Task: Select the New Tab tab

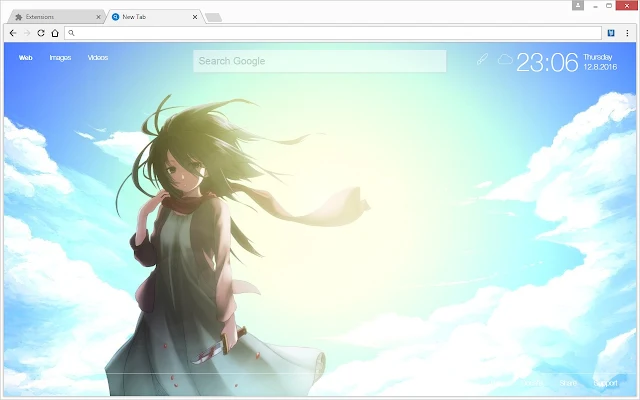Action: pyautogui.click(x=154, y=17)
